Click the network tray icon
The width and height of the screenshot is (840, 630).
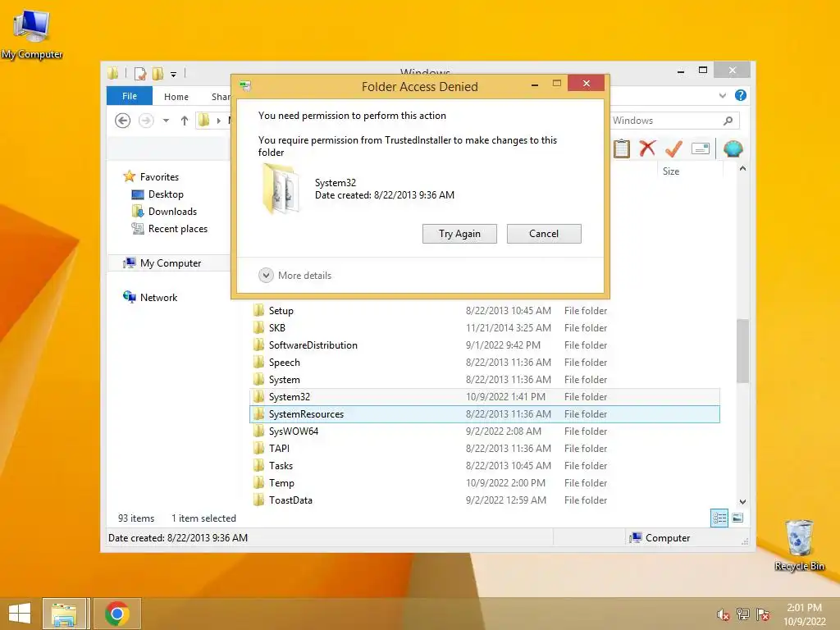(743, 614)
